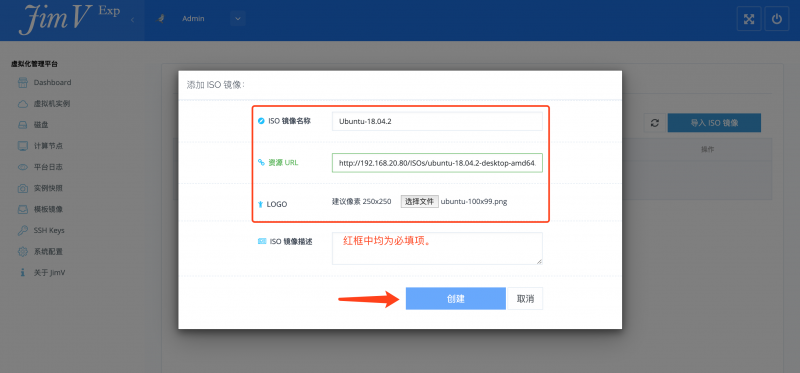This screenshot has height=373, width=800.
Task: Open Dashboard in the sidebar
Action: (53, 82)
